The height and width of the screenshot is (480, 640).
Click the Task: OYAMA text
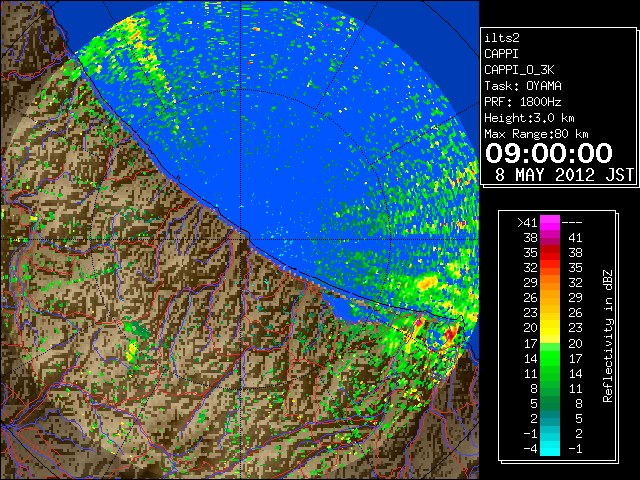coord(523,86)
